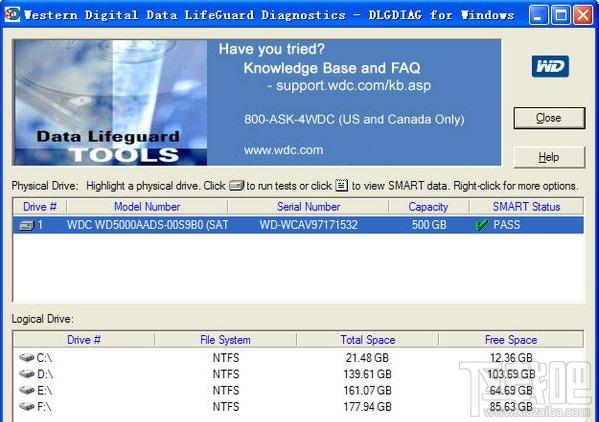Viewport: 599px width, 422px height.
Task: Click NTFS in the D:\ row
Action: coord(226,374)
